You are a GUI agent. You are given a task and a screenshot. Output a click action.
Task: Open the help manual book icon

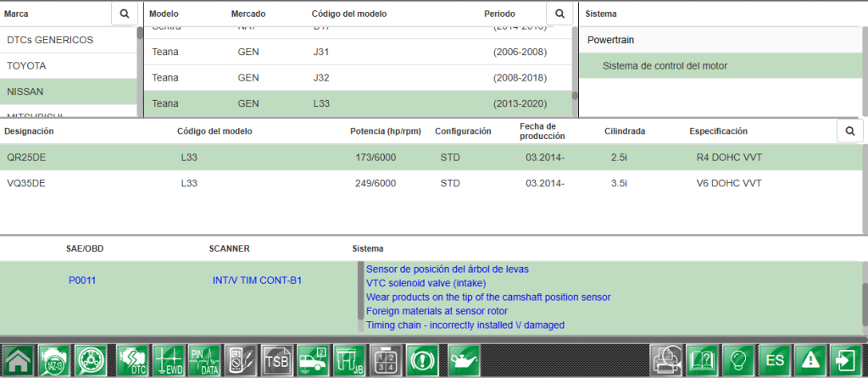(x=703, y=360)
